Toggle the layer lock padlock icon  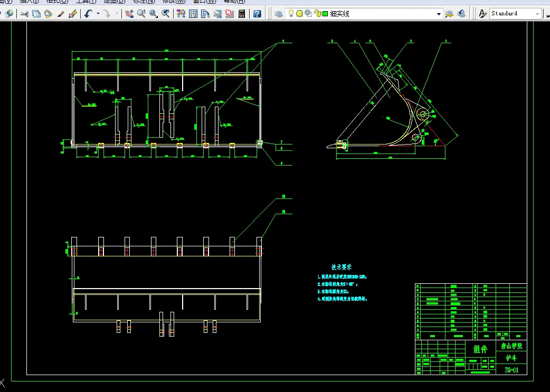tap(317, 13)
